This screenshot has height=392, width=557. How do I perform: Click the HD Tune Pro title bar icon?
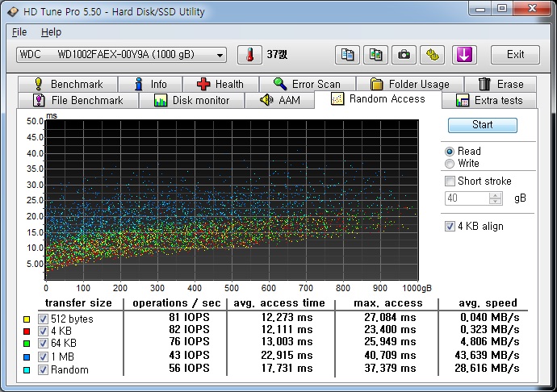point(13,11)
